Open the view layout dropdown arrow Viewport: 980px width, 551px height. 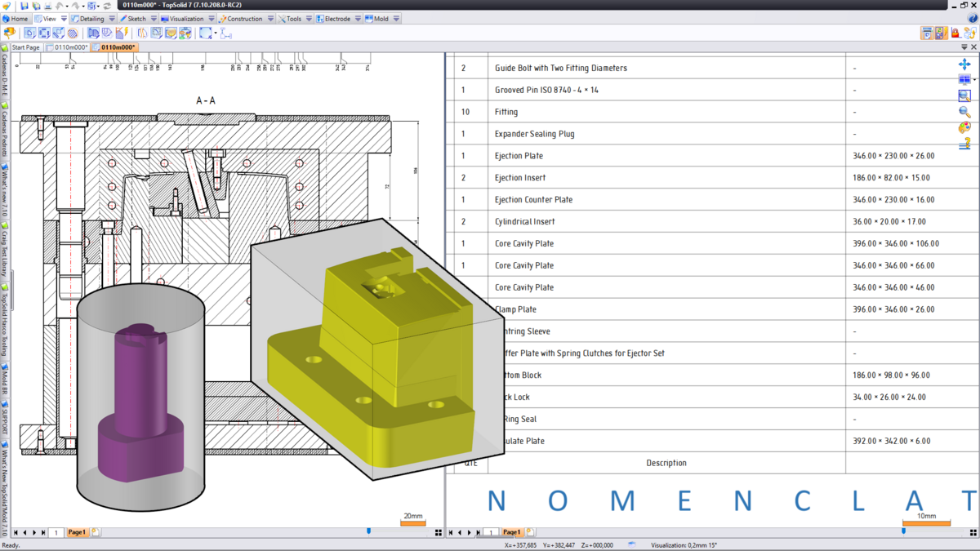pyautogui.click(x=974, y=79)
